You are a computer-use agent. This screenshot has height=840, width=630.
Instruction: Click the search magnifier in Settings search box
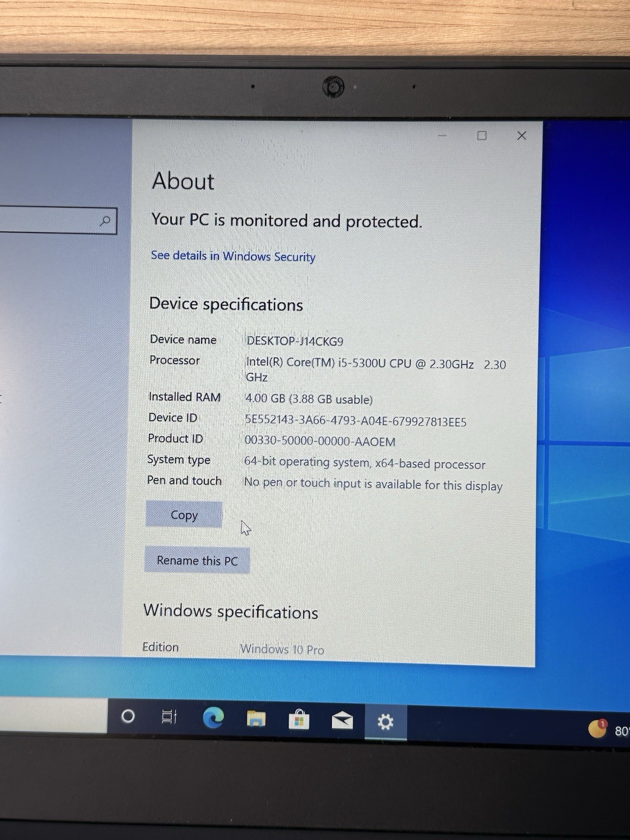coord(106,221)
